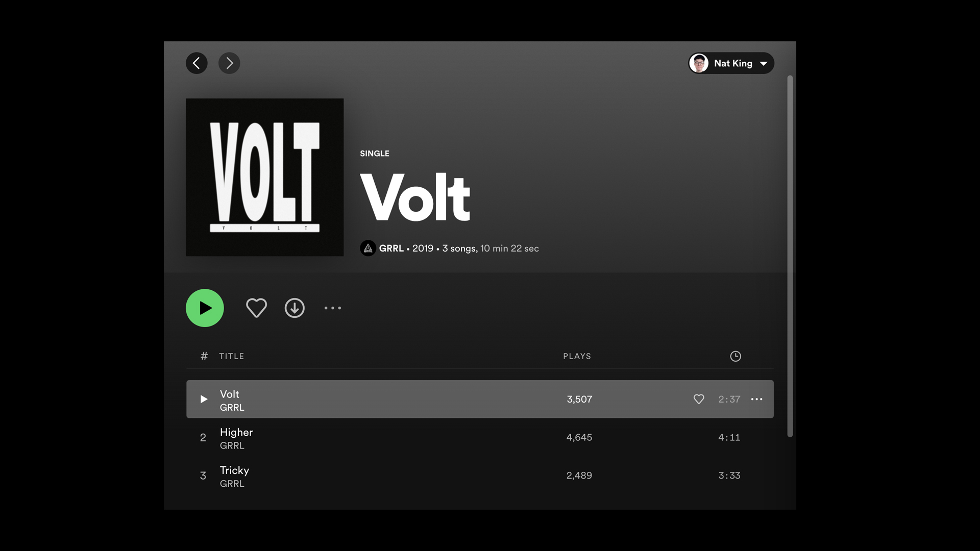Viewport: 980px width, 551px height.
Task: Open the GRRL artist link under Higher
Action: coord(232,445)
